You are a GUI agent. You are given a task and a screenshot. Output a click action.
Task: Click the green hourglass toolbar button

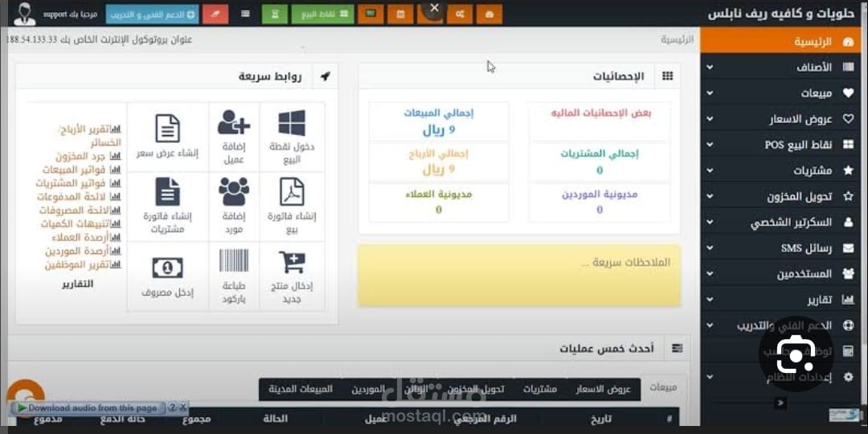[x=275, y=14]
